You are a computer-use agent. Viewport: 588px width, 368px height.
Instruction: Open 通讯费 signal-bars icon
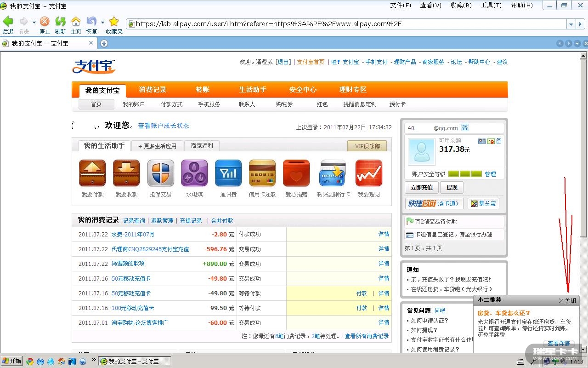(x=228, y=173)
